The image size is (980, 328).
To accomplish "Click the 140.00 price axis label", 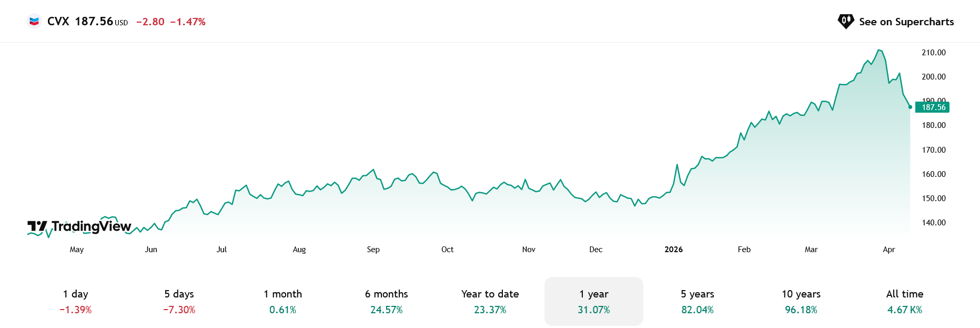I will (933, 223).
